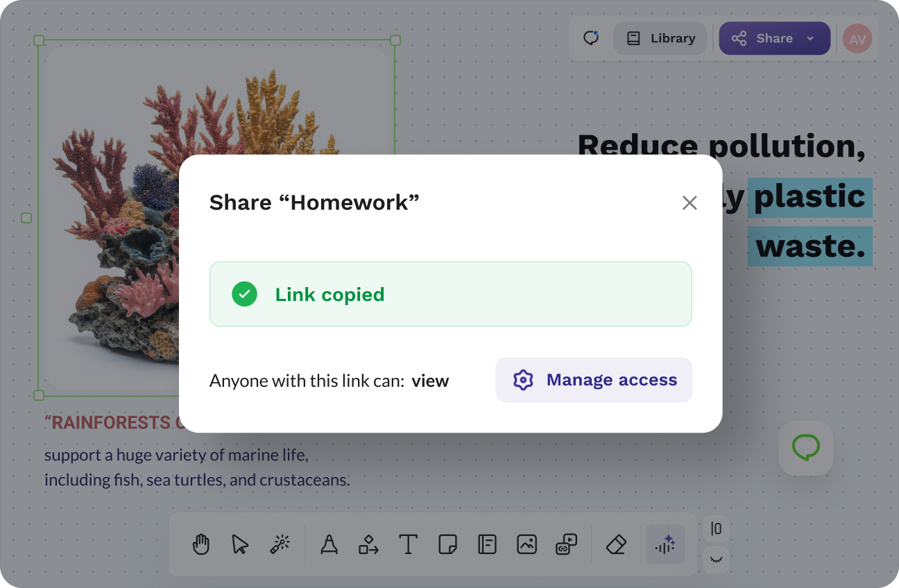The width and height of the screenshot is (899, 588).
Task: Select the Eraser tool
Action: pos(616,544)
